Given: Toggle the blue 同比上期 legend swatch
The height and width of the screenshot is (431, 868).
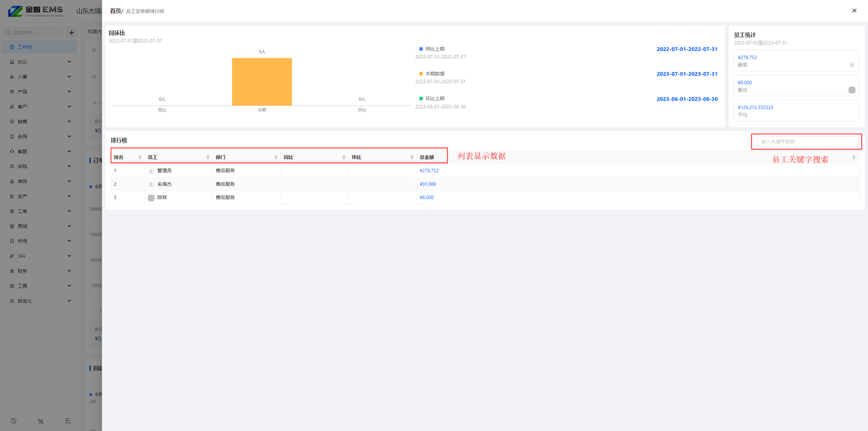Looking at the screenshot, I should (x=421, y=49).
